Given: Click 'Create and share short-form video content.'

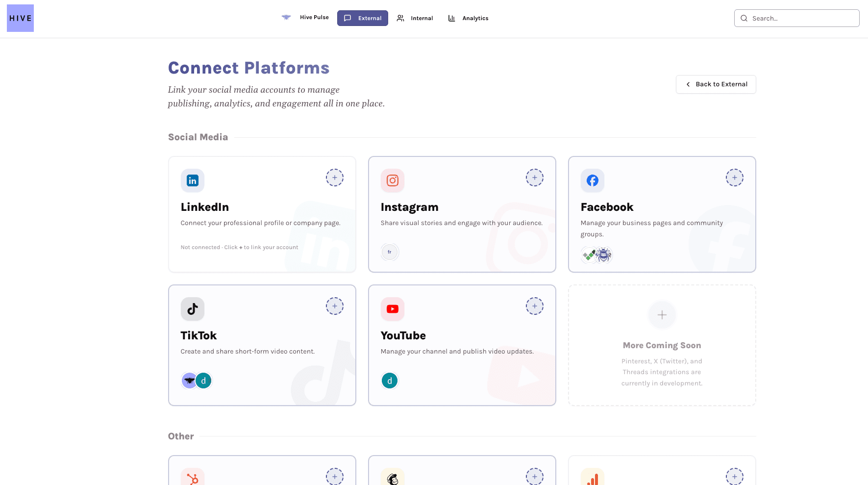Looking at the screenshot, I should click(x=248, y=352).
